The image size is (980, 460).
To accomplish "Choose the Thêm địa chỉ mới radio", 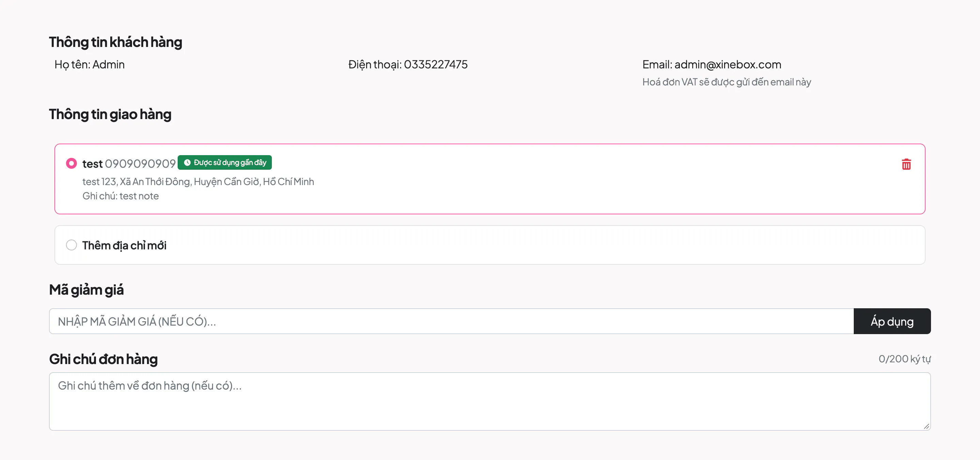I will (71, 245).
